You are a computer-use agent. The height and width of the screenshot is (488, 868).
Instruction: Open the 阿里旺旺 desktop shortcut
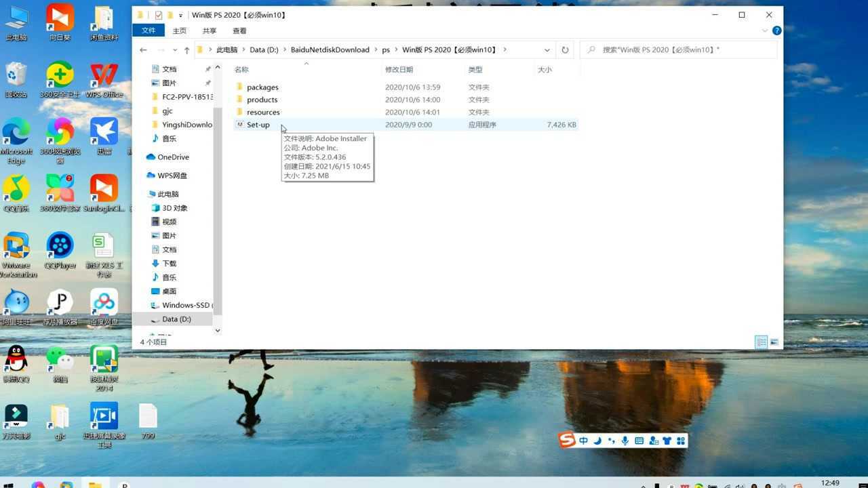click(16, 308)
